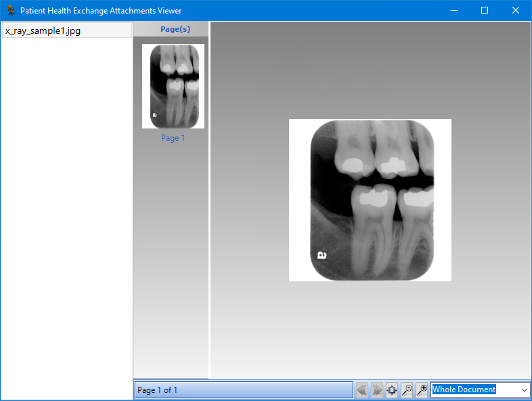Zoom in with the plus magnifier
Image resolution: width=532 pixels, height=401 pixels.
[422, 390]
